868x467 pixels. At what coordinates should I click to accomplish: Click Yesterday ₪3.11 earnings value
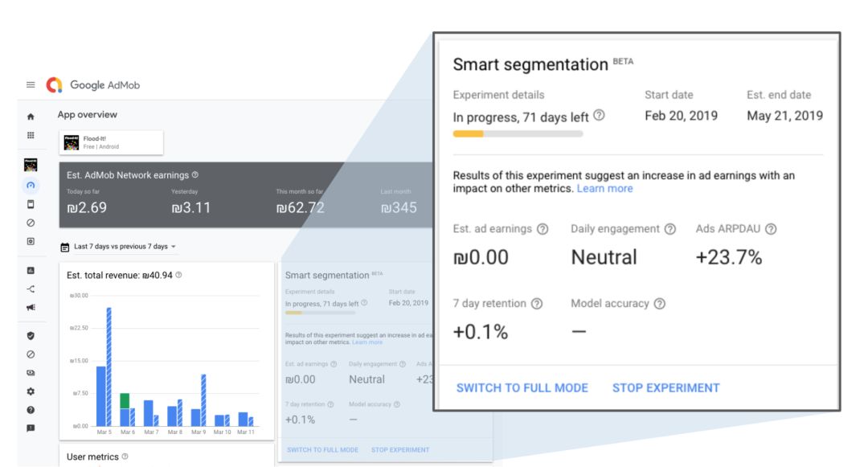pyautogui.click(x=191, y=208)
